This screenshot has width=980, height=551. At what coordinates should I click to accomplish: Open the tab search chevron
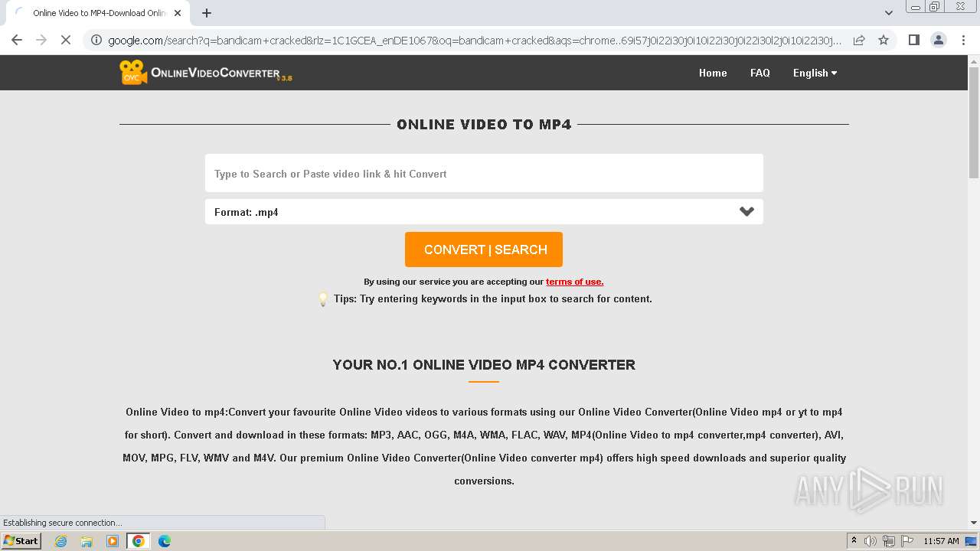click(x=889, y=13)
